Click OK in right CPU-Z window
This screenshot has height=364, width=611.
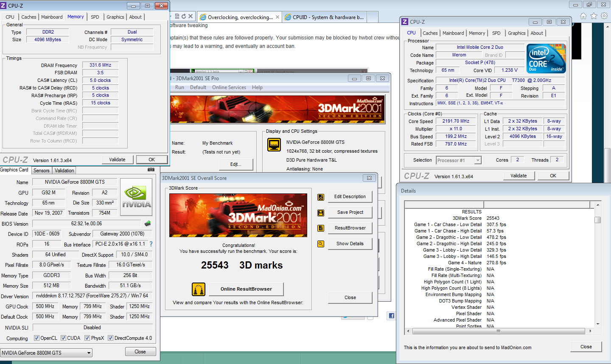click(x=553, y=176)
